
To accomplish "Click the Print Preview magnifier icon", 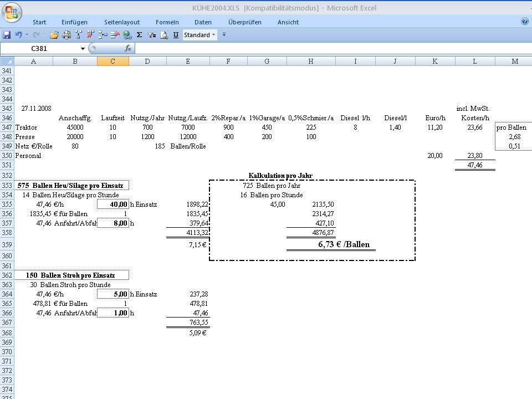I will (x=164, y=35).
